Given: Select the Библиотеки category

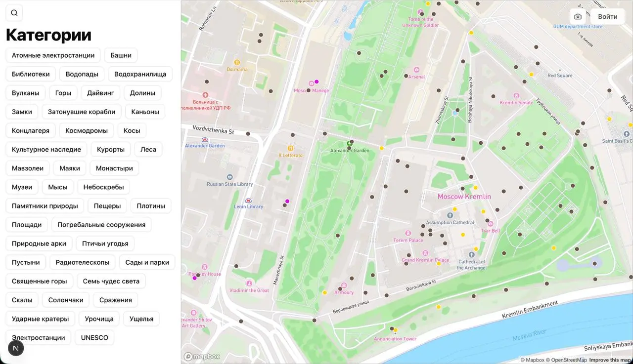Looking at the screenshot, I should click(31, 74).
